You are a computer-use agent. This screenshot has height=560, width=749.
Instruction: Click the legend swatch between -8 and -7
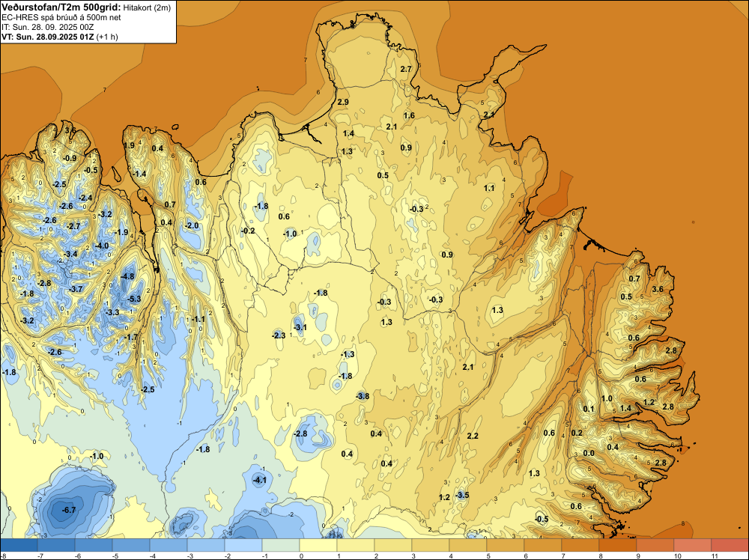(19, 545)
